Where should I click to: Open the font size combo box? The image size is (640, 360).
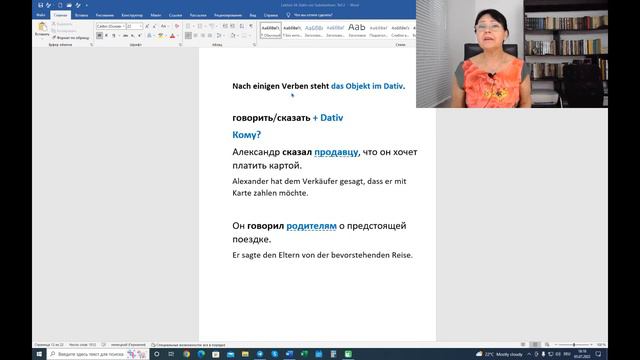click(134, 26)
